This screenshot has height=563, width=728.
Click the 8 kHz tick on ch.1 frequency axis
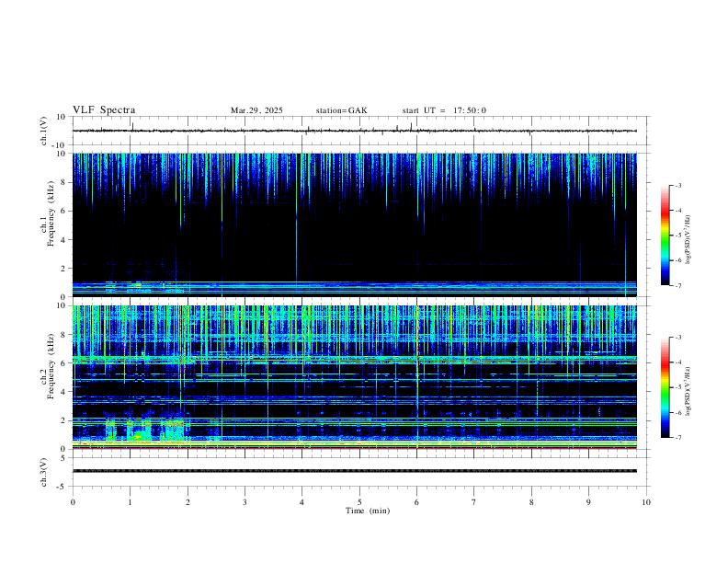click(x=64, y=182)
